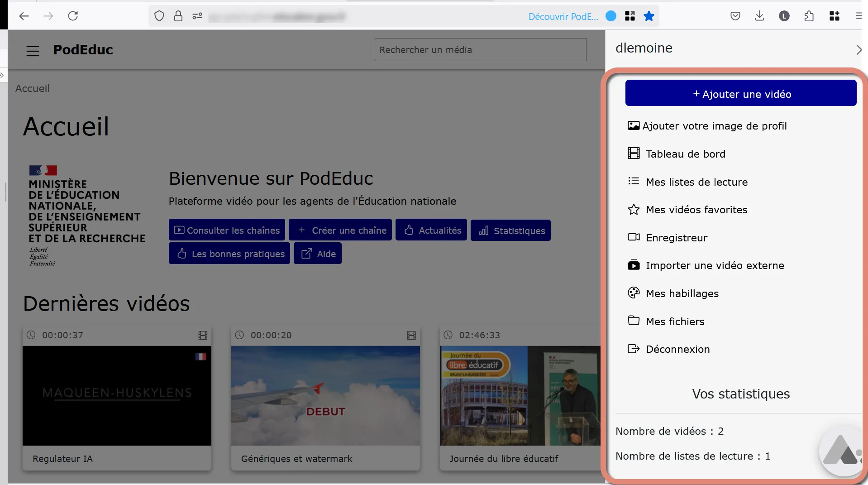Click Ajouter une vidéo button
This screenshot has height=485, width=868.
741,93
